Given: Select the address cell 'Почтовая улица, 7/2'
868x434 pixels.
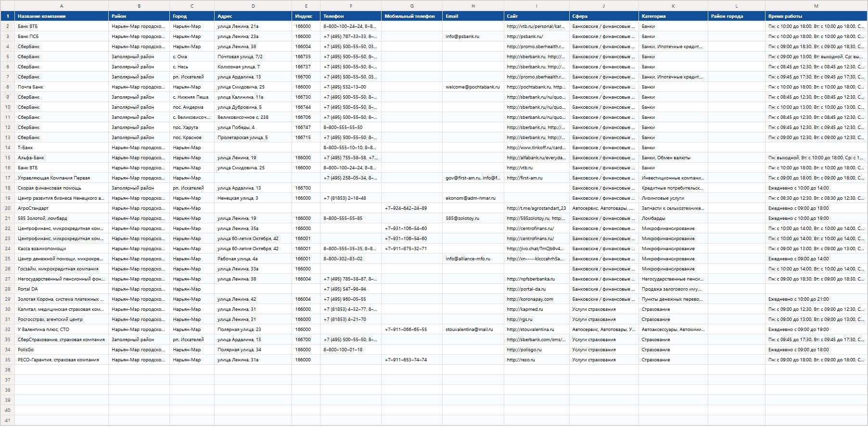Looking at the screenshot, I should [x=253, y=57].
